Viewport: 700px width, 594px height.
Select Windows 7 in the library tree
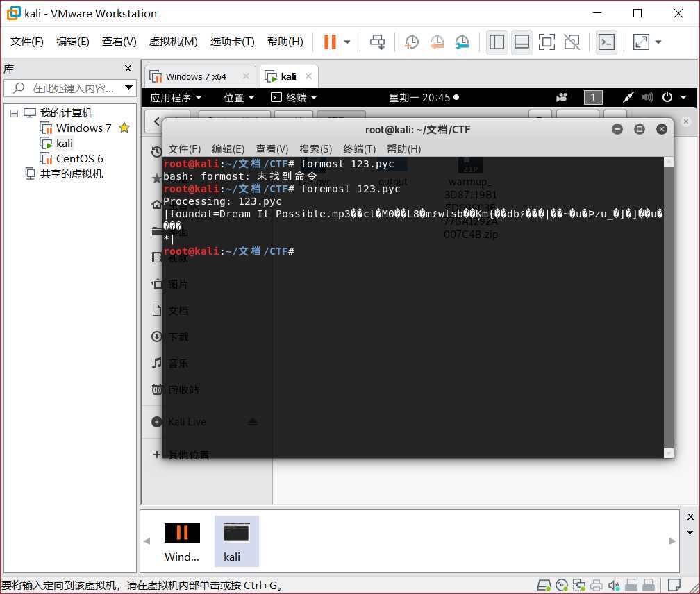[76, 128]
